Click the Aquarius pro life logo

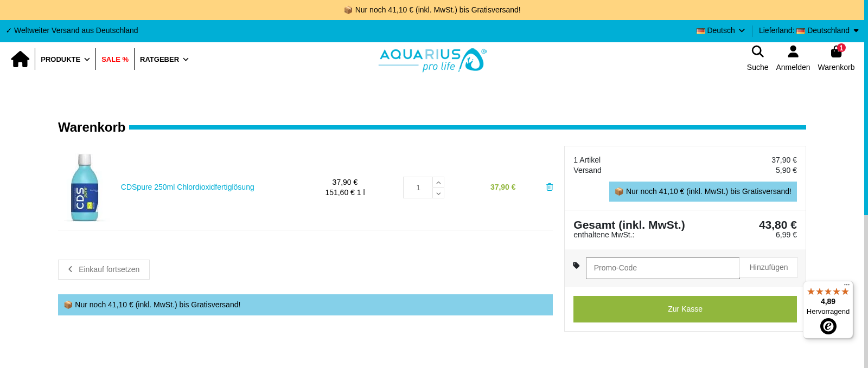click(x=432, y=60)
